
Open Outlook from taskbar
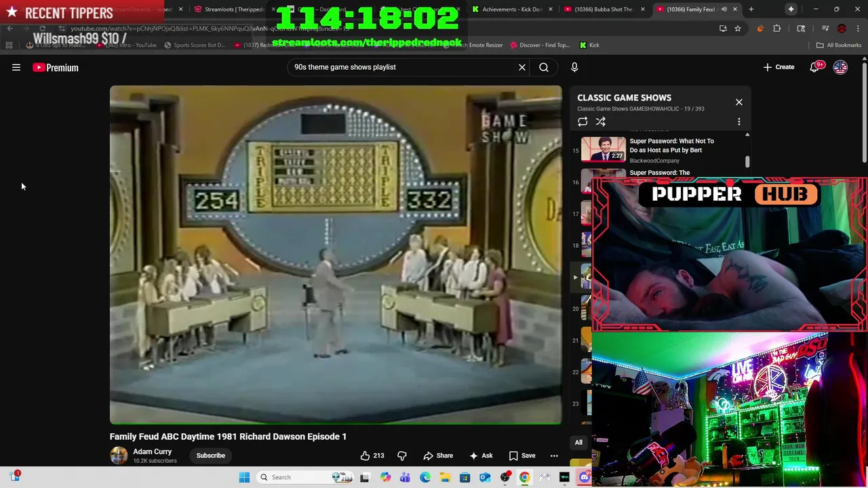pos(485,477)
